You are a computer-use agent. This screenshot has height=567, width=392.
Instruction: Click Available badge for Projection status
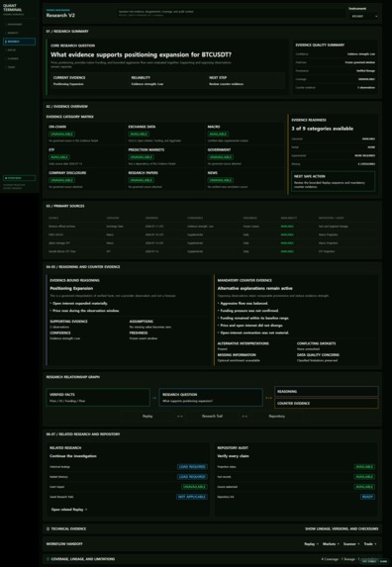point(364,467)
